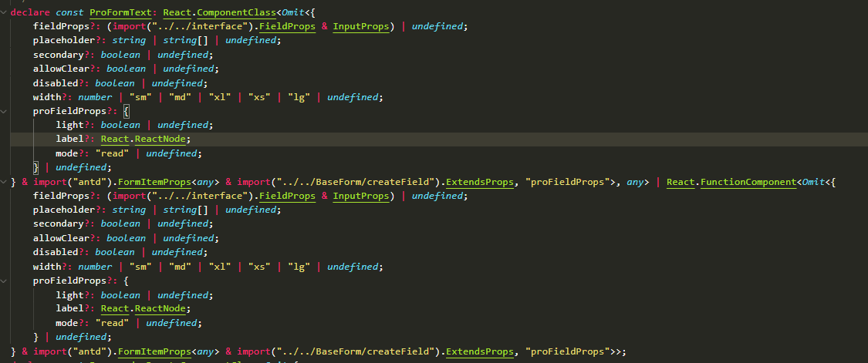
Task: Click the "antd" import string on the FunctionComponent line
Action: [90, 182]
